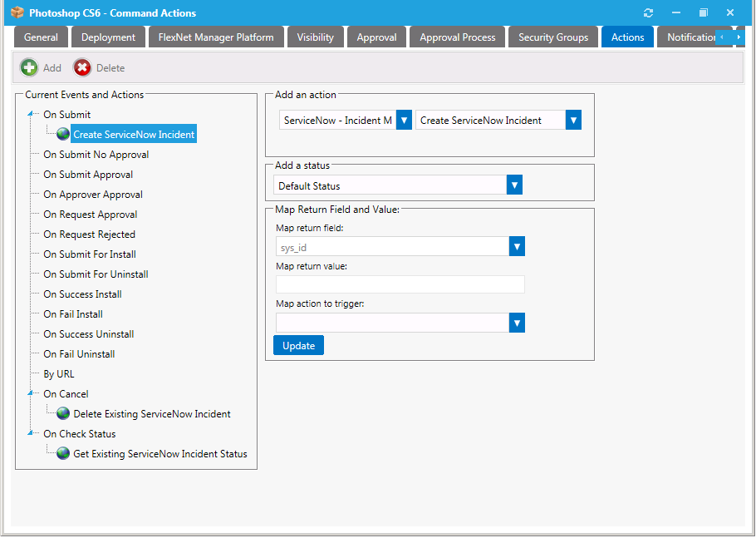Click globe icon beside Get Existing ServiceNow Incident Status
The width and height of the screenshot is (756, 538).
point(62,453)
